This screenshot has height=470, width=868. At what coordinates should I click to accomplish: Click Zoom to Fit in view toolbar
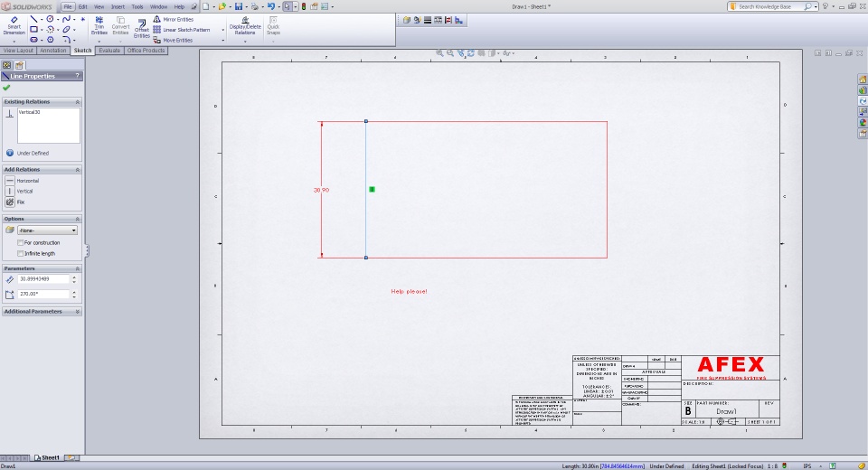(x=439, y=53)
